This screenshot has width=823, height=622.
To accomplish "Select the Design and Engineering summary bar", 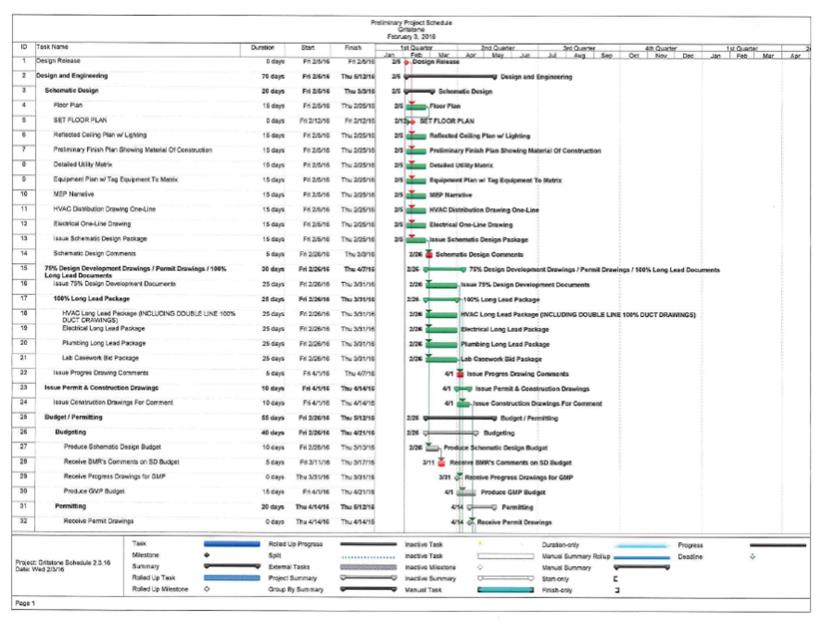I will 450,76.
